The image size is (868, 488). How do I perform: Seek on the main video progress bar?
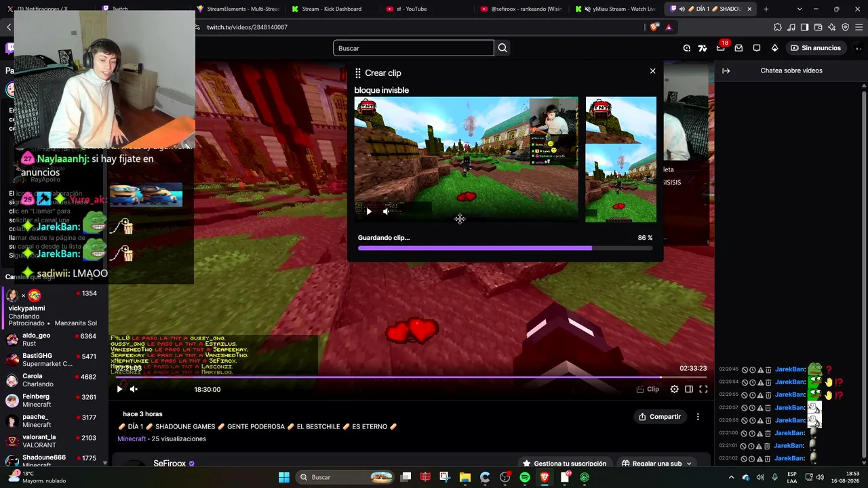pyautogui.click(x=412, y=378)
